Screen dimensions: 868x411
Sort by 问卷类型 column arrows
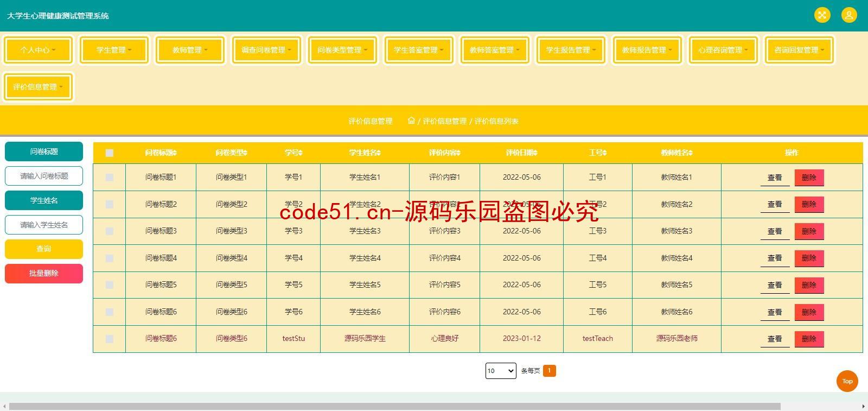click(245, 153)
